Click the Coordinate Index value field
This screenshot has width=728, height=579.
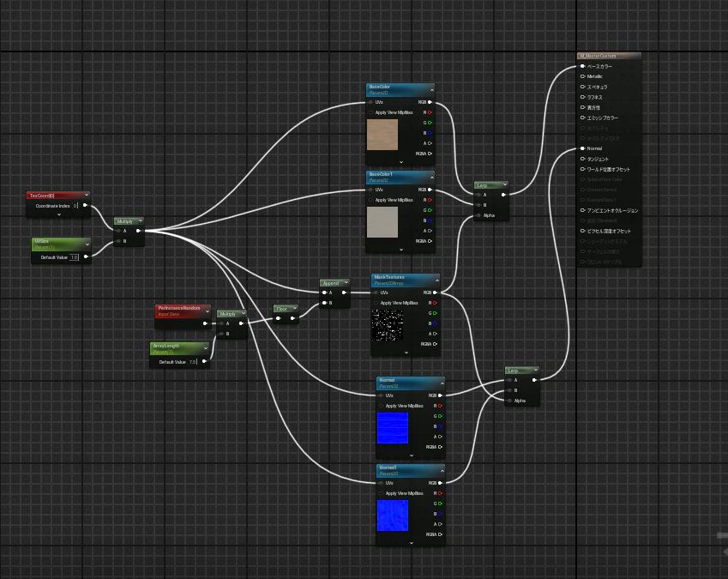click(x=75, y=206)
